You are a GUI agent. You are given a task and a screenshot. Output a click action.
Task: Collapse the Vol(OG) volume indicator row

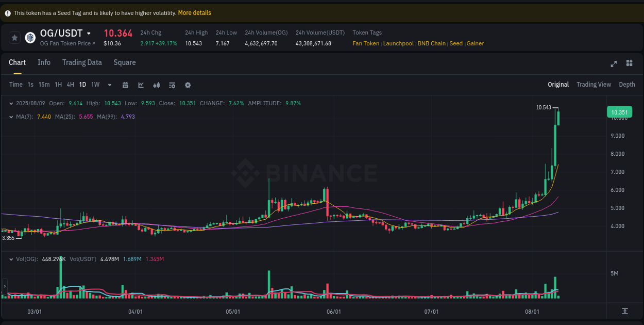coord(11,259)
